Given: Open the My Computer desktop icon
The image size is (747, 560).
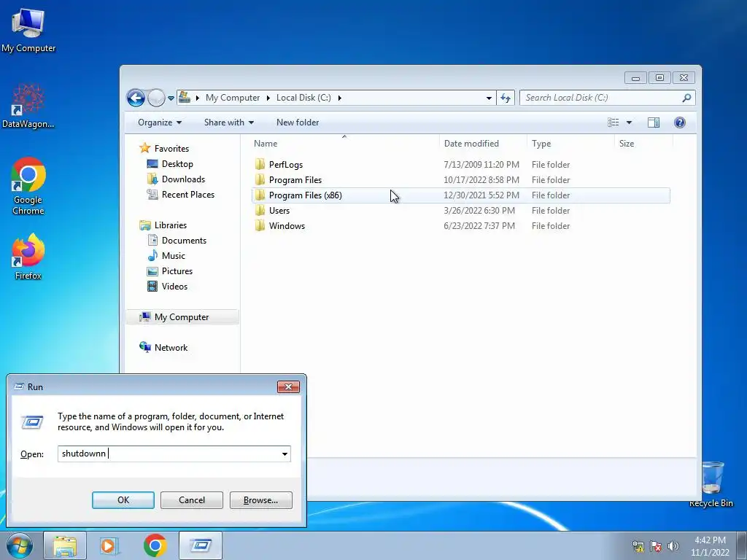Looking at the screenshot, I should tap(28, 29).
